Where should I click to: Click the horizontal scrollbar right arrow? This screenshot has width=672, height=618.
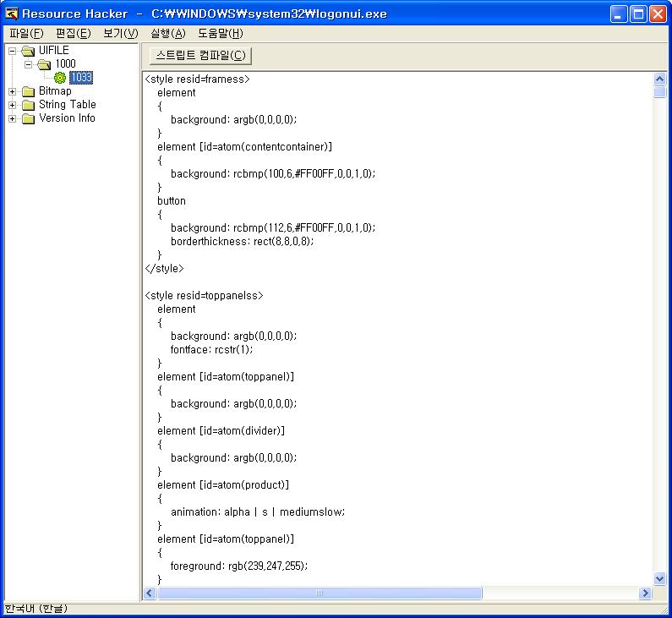(646, 593)
